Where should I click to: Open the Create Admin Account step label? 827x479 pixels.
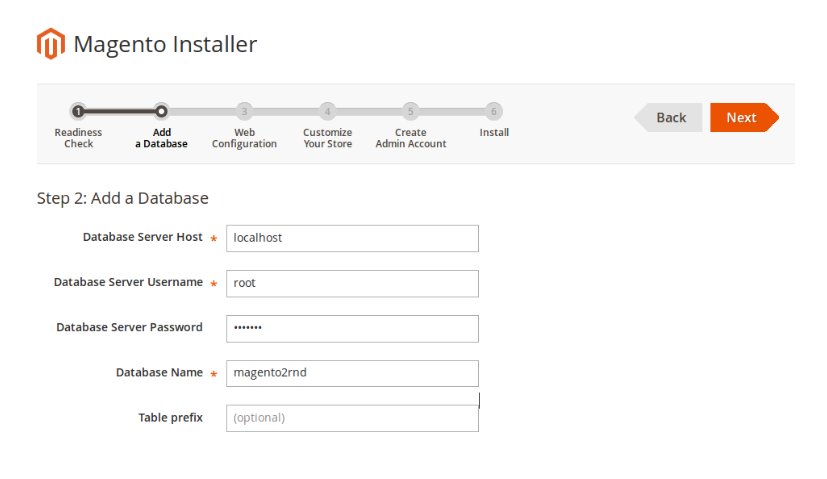point(410,138)
